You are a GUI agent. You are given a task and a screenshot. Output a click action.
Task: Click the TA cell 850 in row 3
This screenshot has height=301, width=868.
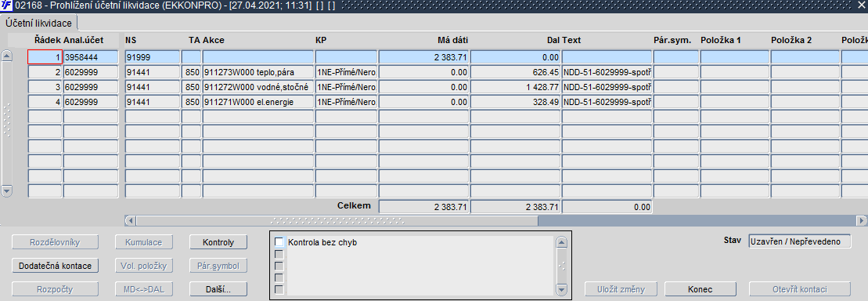192,87
